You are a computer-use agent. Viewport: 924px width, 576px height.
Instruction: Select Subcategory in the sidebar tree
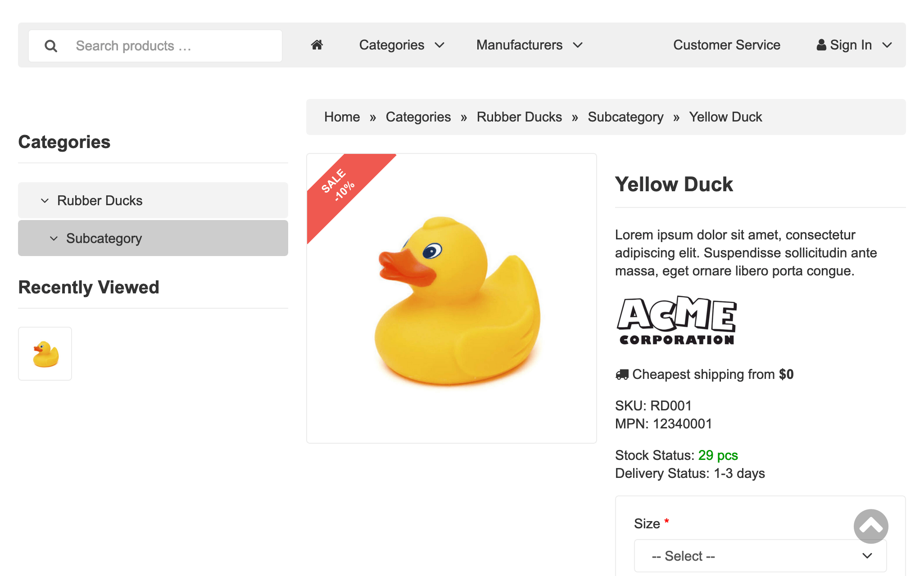104,238
